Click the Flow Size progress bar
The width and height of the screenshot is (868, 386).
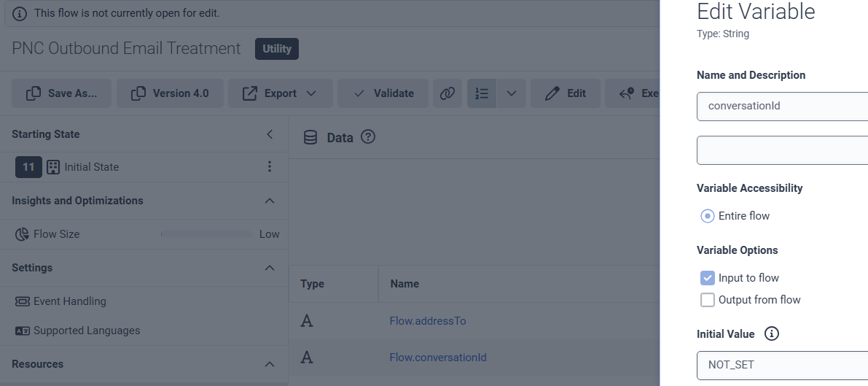click(x=206, y=234)
